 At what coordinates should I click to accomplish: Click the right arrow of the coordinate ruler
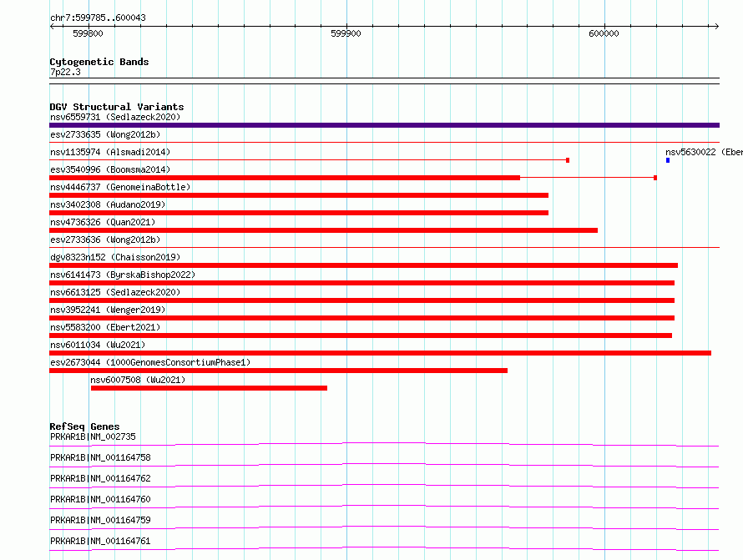717,26
